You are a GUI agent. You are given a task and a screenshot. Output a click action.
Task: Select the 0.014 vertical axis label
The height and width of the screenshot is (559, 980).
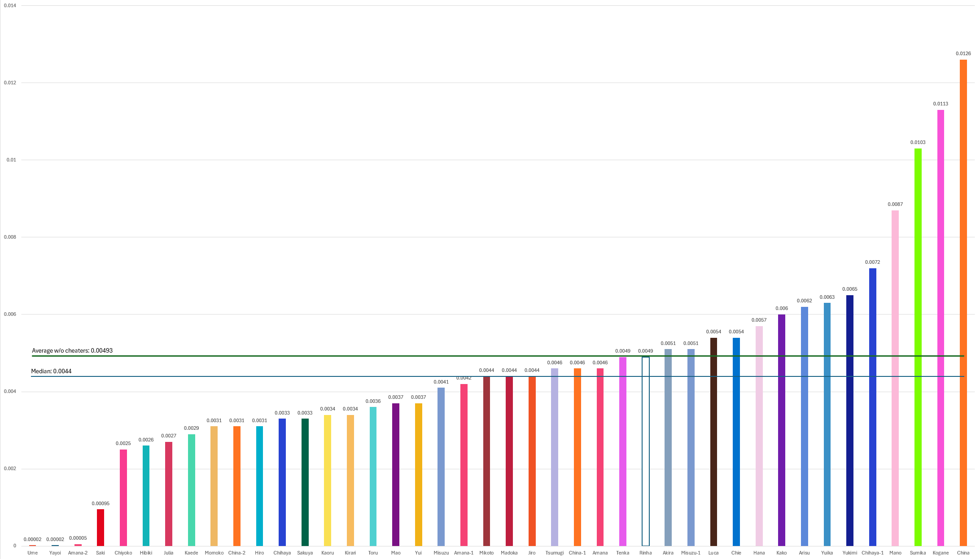(10, 5)
